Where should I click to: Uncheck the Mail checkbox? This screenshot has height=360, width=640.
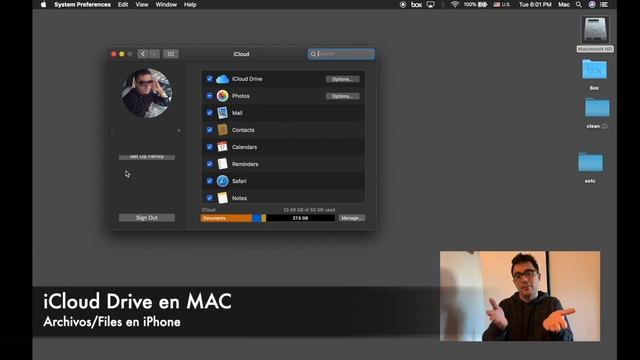pos(209,113)
